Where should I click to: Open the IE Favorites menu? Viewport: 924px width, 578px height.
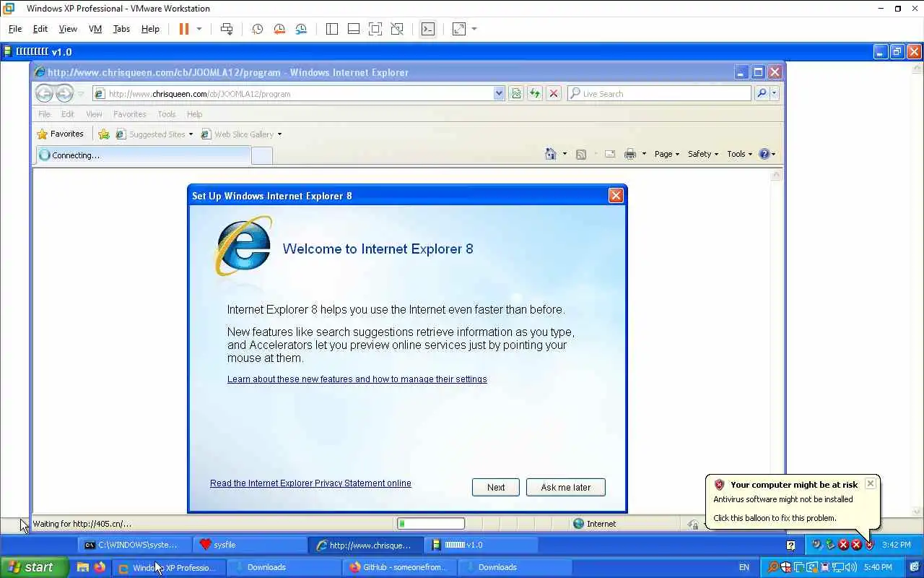click(129, 114)
